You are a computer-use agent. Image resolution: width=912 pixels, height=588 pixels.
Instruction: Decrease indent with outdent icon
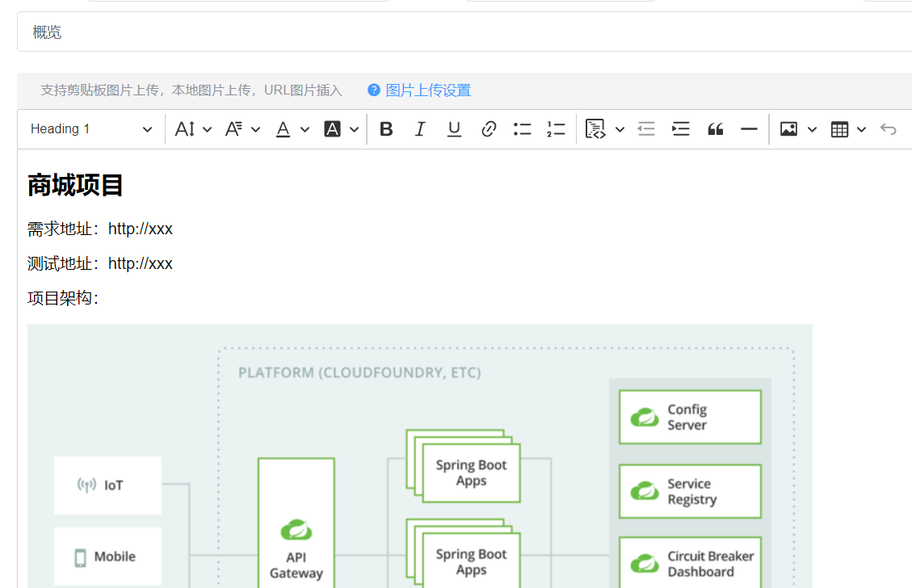(646, 129)
